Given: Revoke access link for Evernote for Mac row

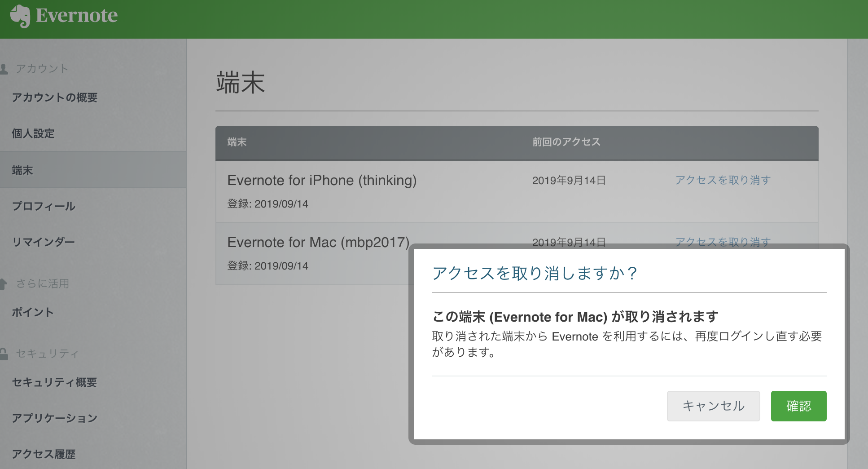Looking at the screenshot, I should [x=723, y=241].
